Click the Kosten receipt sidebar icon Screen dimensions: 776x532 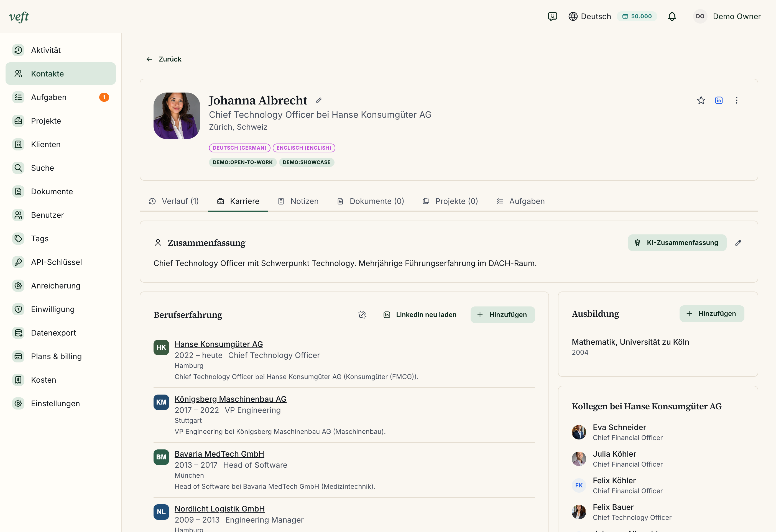[18, 380]
